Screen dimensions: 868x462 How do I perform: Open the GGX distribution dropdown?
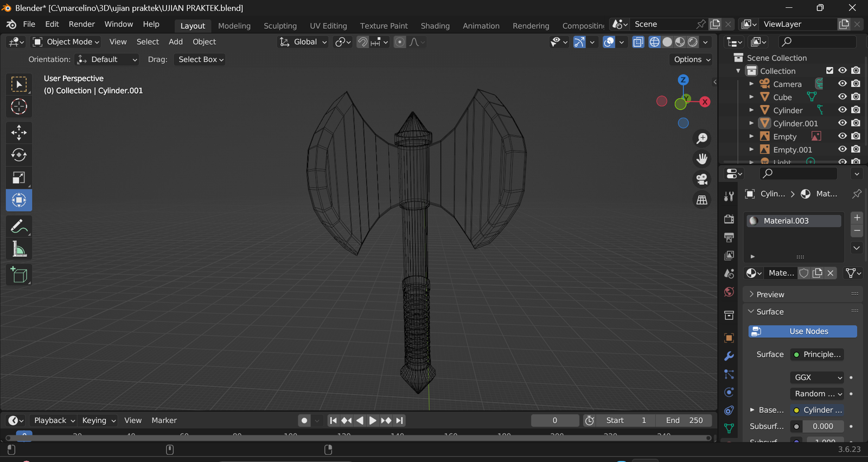(x=817, y=377)
